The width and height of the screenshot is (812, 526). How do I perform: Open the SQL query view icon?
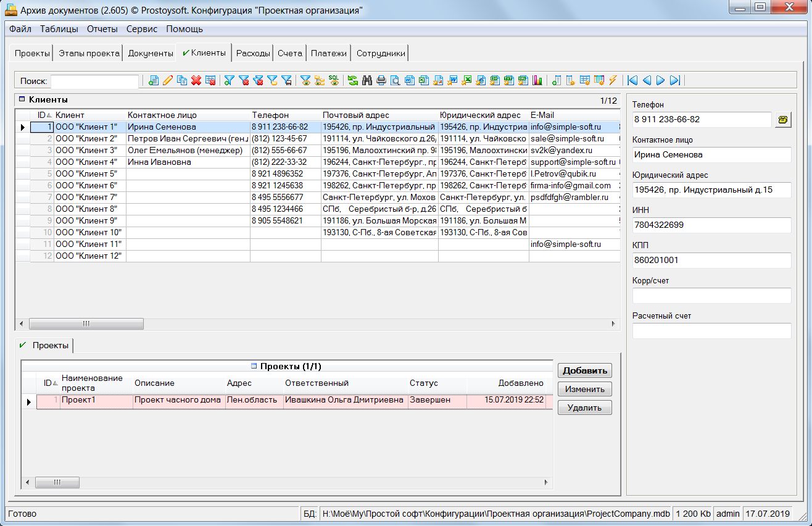(x=334, y=80)
